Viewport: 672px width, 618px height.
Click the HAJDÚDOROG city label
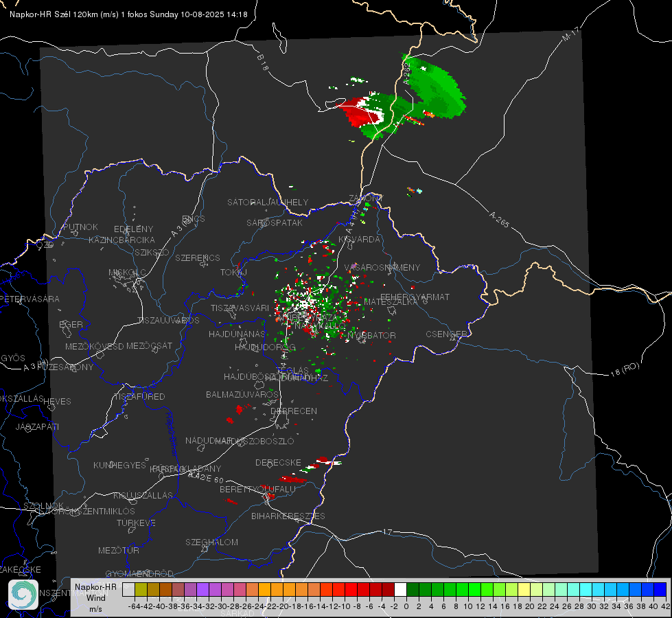pyautogui.click(x=265, y=347)
